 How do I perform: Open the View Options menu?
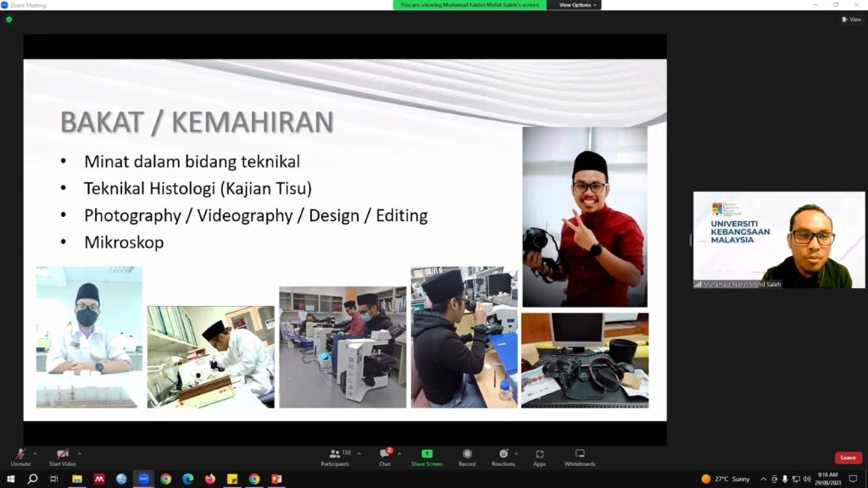point(578,5)
